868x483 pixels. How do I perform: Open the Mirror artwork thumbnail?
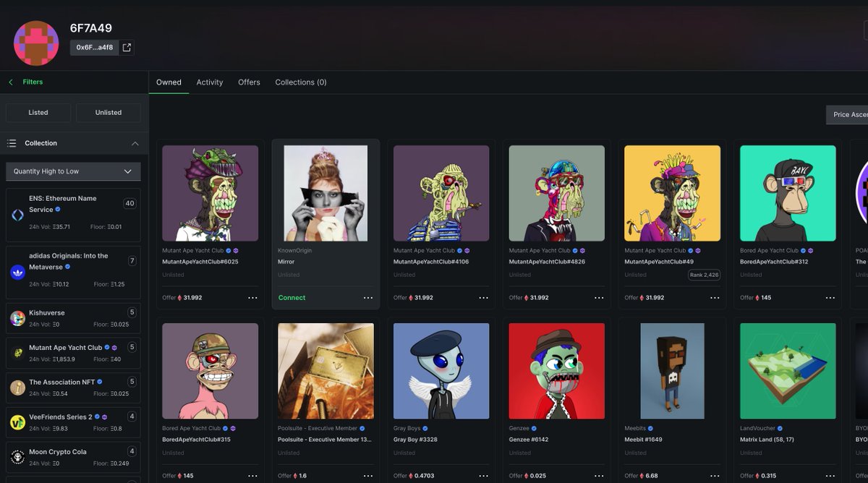pos(325,193)
